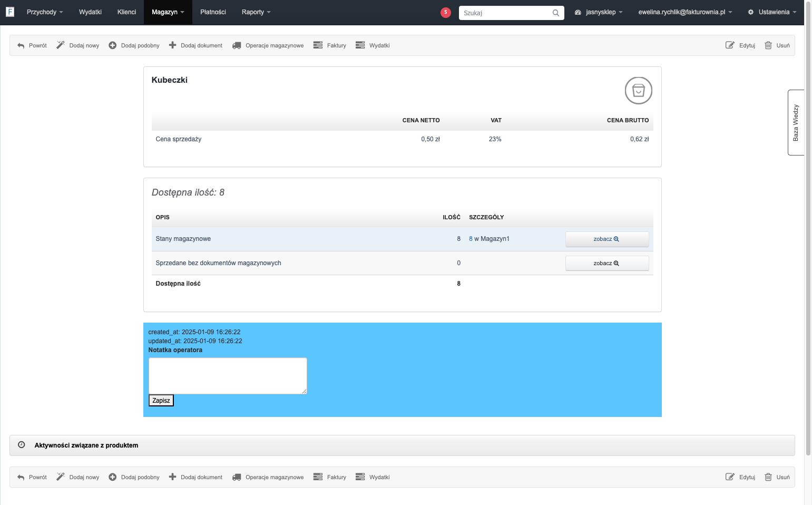
Task: Click into the Notatka operatora text area
Action: 228,376
